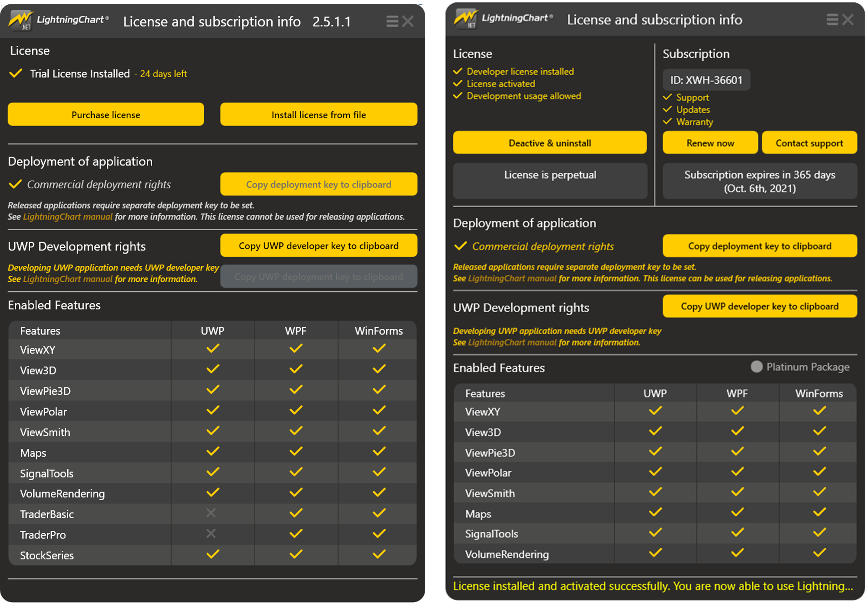This screenshot has height=603, width=868.
Task: Click VolumeRendering UWP checkmark in developer window
Action: pyautogui.click(x=655, y=553)
